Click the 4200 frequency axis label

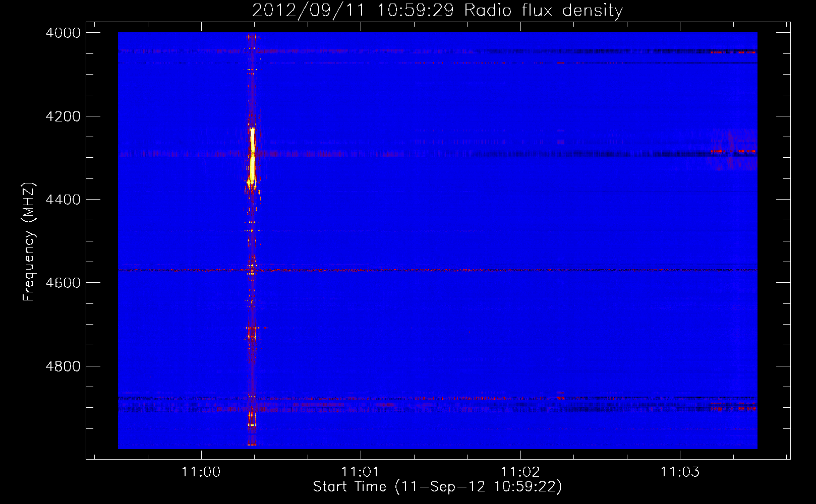point(63,116)
